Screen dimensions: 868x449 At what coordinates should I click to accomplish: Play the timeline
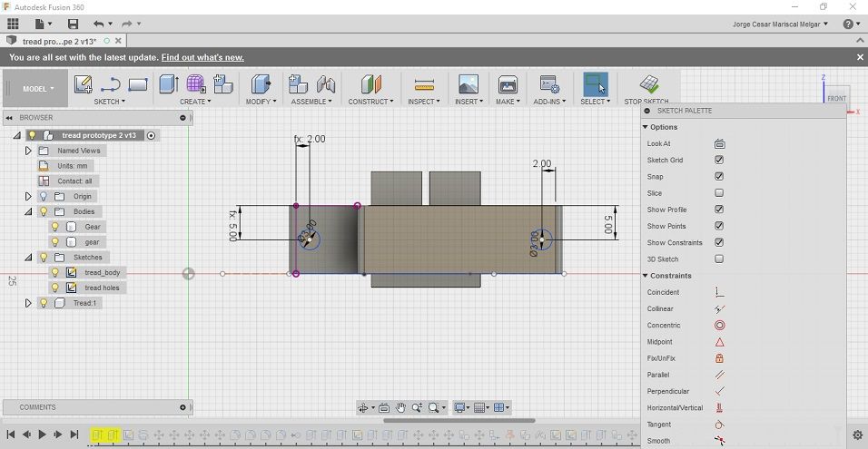coord(42,434)
